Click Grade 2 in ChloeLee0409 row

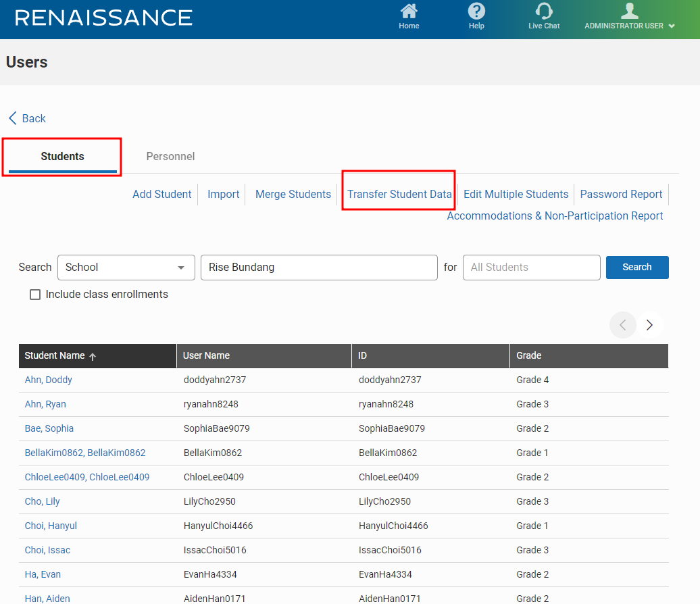point(532,477)
